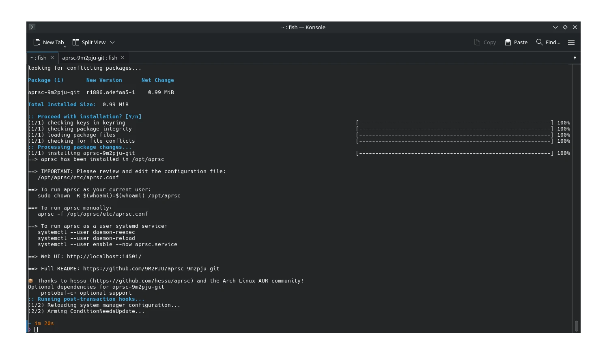Click the '1m 20s' duration text

click(x=44, y=323)
